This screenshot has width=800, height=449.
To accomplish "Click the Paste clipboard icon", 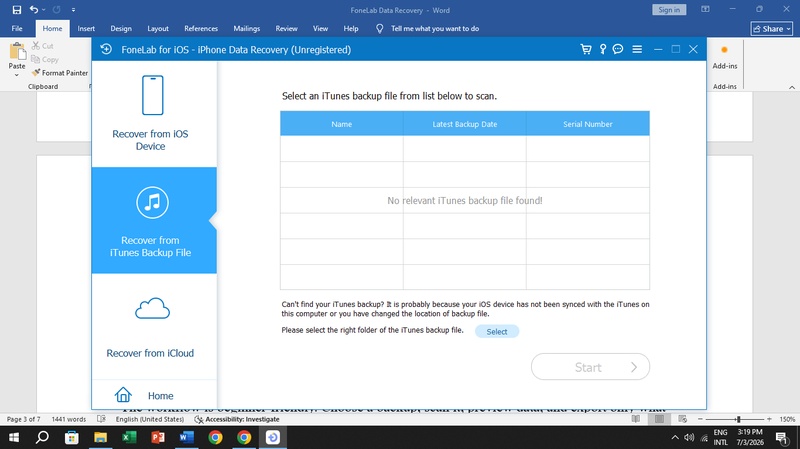I will point(17,52).
